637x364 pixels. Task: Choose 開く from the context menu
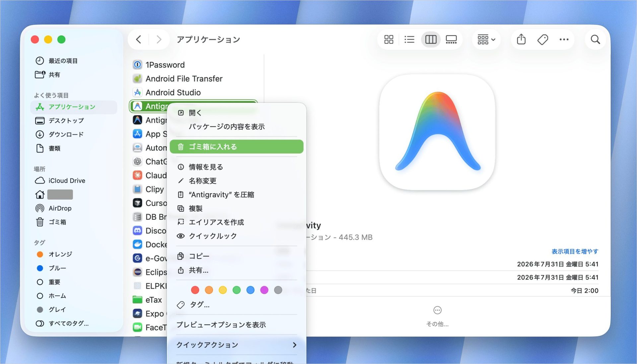click(x=237, y=113)
